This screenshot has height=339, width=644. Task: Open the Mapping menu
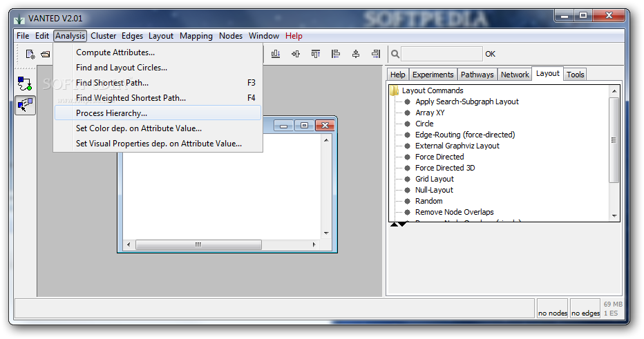[196, 36]
